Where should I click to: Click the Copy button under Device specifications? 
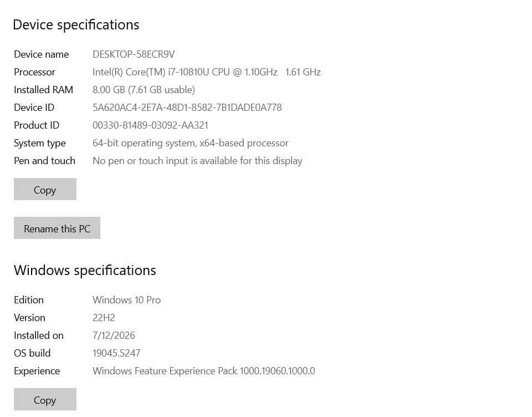45,189
